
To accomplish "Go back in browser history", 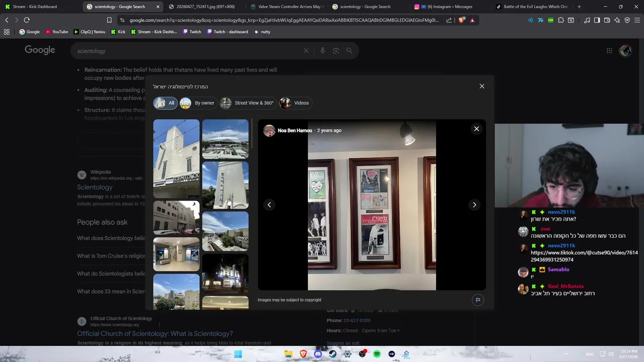I will 7,20.
